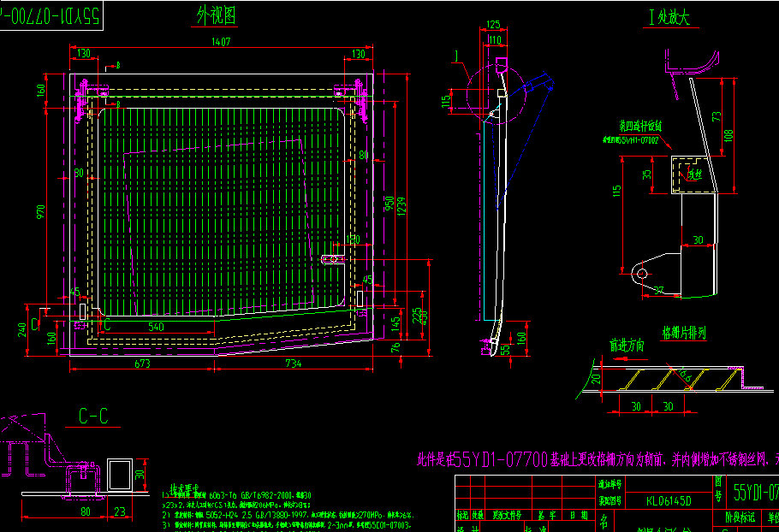
Task: Click the mirrored drawing number box top-left
Action: point(51,14)
